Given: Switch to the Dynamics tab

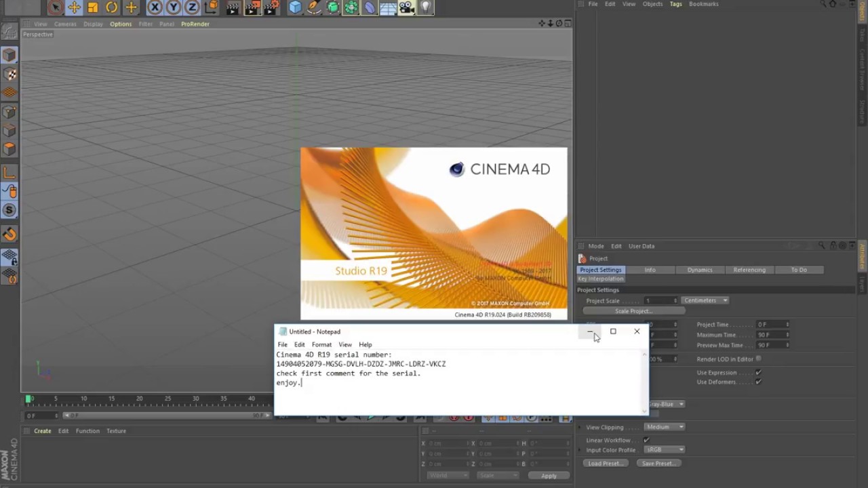Looking at the screenshot, I should [700, 270].
